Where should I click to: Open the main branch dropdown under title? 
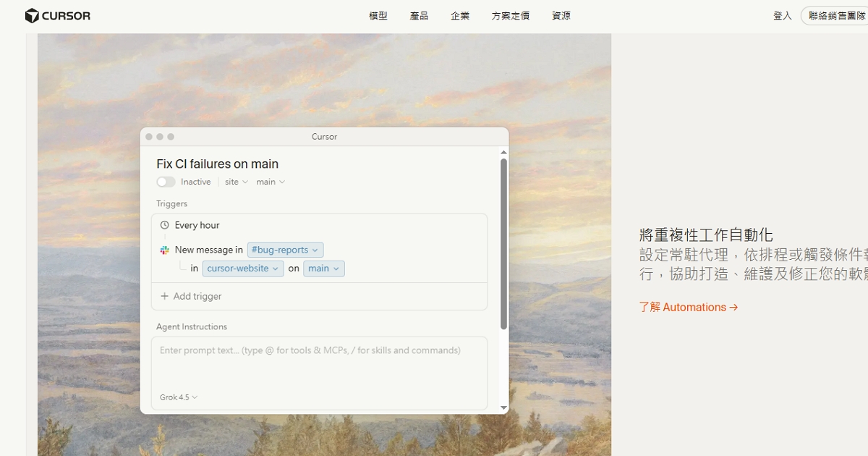pyautogui.click(x=271, y=182)
